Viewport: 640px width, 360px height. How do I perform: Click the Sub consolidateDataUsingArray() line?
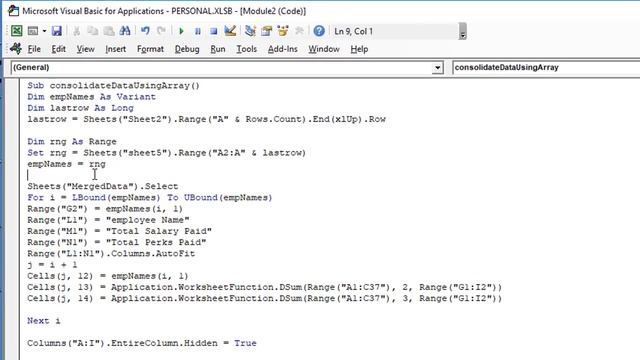(113, 86)
